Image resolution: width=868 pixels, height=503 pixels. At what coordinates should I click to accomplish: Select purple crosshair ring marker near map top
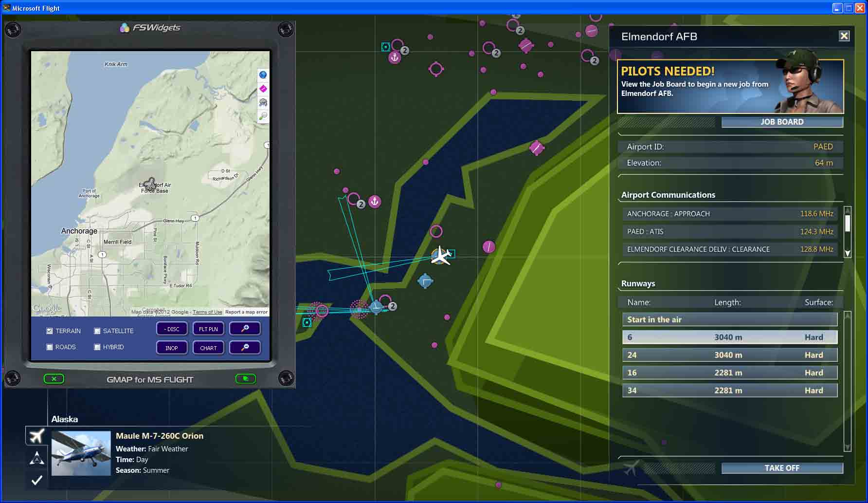(436, 69)
